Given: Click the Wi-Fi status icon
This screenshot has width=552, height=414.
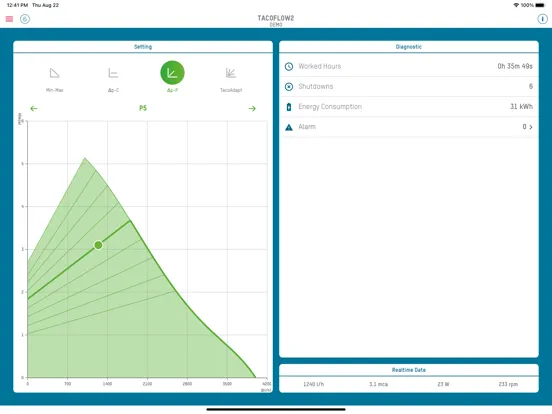Looking at the screenshot, I should 516,5.
